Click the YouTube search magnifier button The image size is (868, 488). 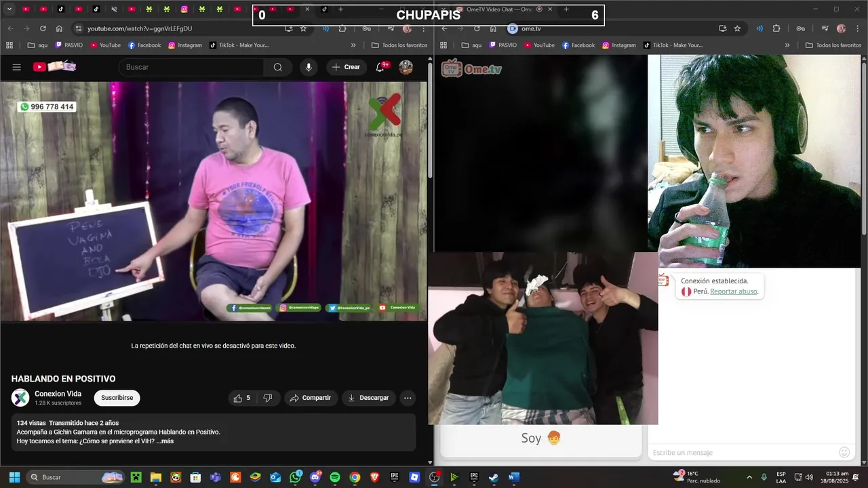tap(278, 67)
